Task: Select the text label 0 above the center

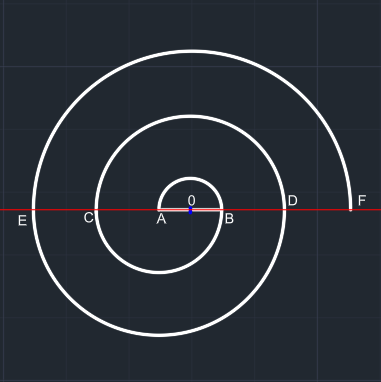Action: coord(191,201)
